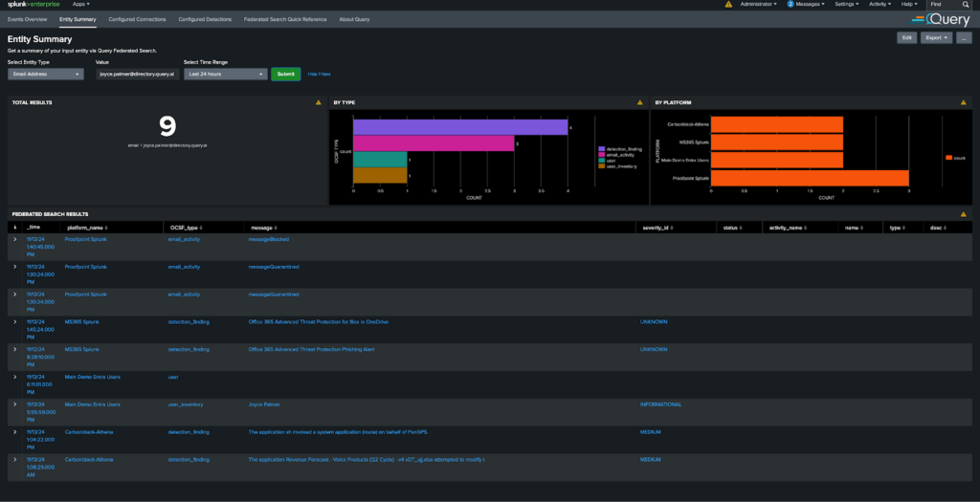The width and height of the screenshot is (980, 502).
Task: Sort by the severity_id column header
Action: pyautogui.click(x=658, y=228)
